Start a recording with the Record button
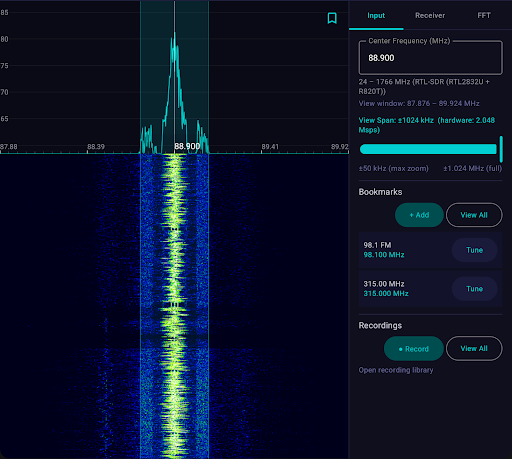The width and height of the screenshot is (512, 459). coord(414,349)
